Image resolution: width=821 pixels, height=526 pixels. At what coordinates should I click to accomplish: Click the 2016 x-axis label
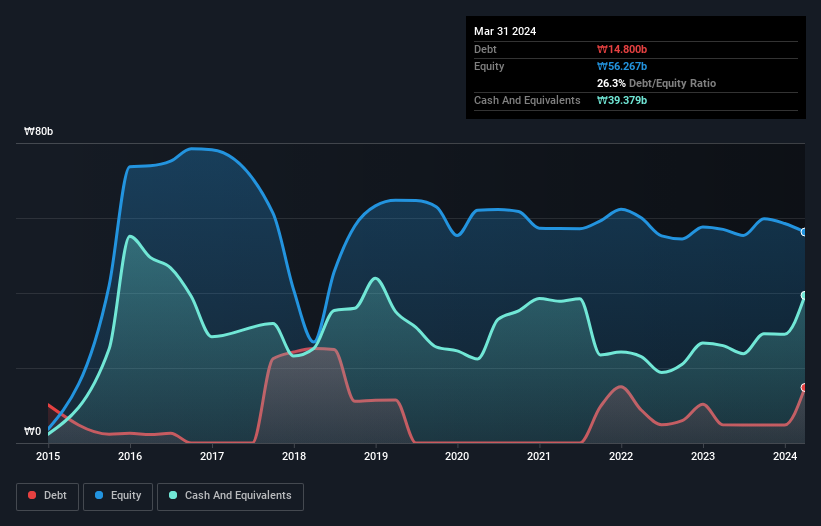click(x=130, y=456)
